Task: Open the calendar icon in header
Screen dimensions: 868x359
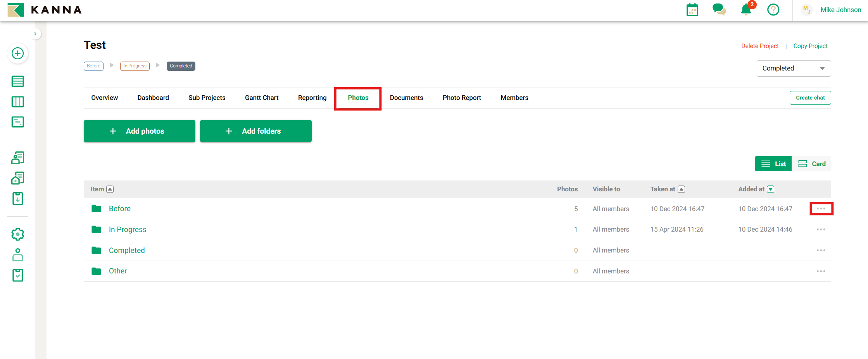Action: coord(692,10)
